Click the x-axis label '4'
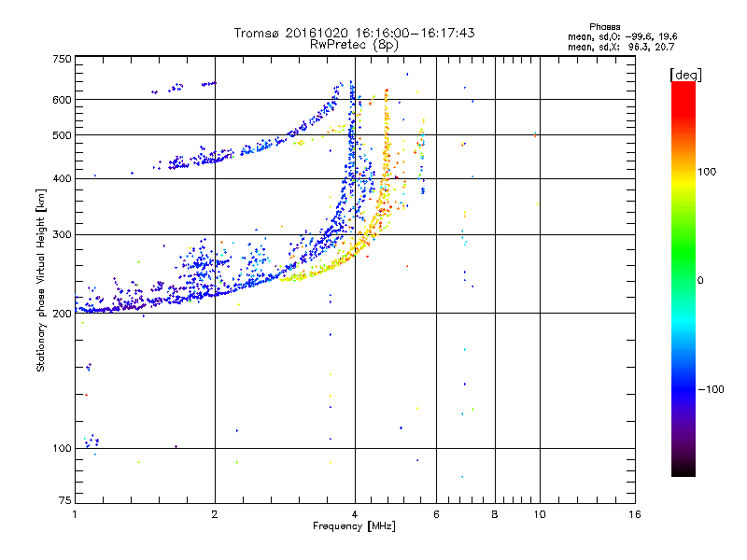This screenshot has width=747, height=560. (x=355, y=514)
